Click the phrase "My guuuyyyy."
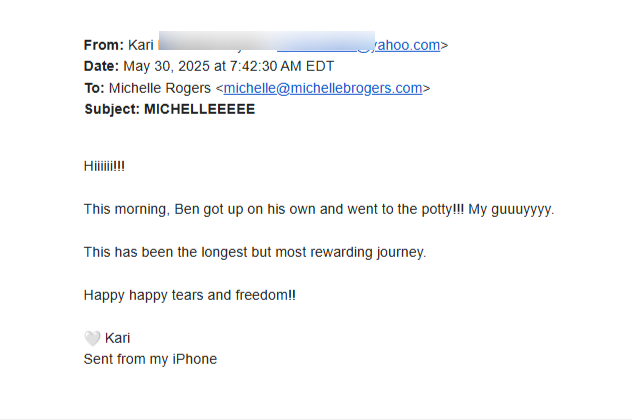This screenshot has width=632, height=420. [x=511, y=210]
